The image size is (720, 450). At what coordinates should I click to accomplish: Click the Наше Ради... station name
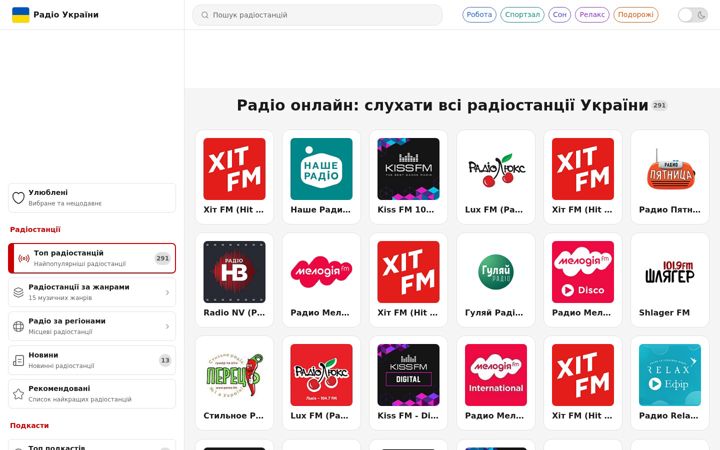(x=321, y=210)
